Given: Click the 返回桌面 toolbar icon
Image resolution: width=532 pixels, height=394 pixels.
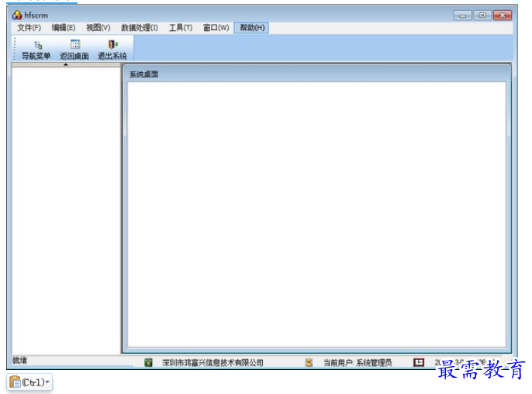Looking at the screenshot, I should point(74,50).
